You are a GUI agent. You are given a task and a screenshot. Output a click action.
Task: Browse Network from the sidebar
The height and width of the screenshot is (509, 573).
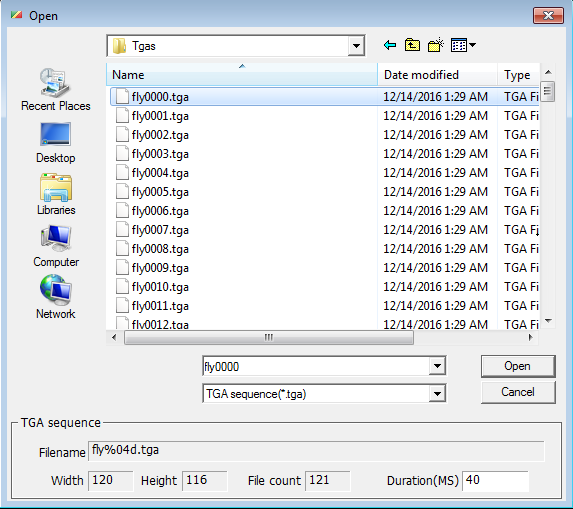pos(56,297)
